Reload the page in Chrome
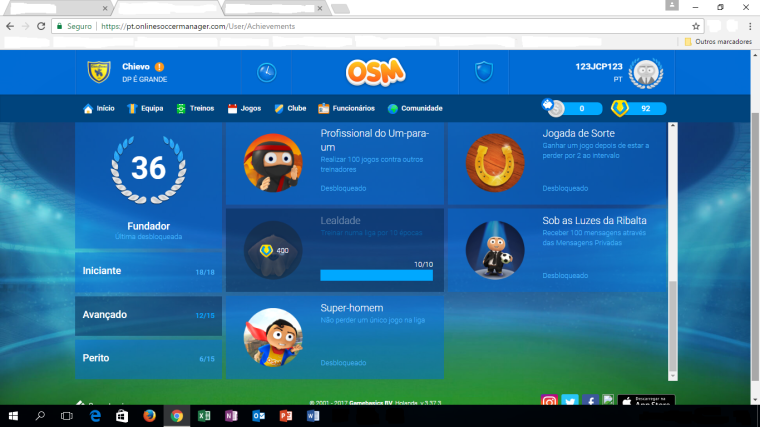Image resolution: width=760 pixels, height=427 pixels. pyautogui.click(x=41, y=26)
